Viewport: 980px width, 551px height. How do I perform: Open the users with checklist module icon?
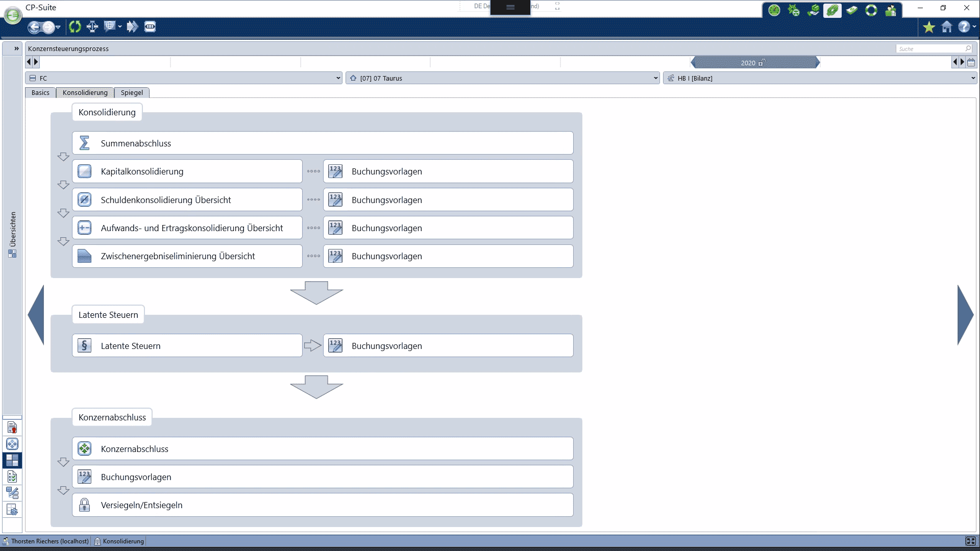click(x=891, y=10)
